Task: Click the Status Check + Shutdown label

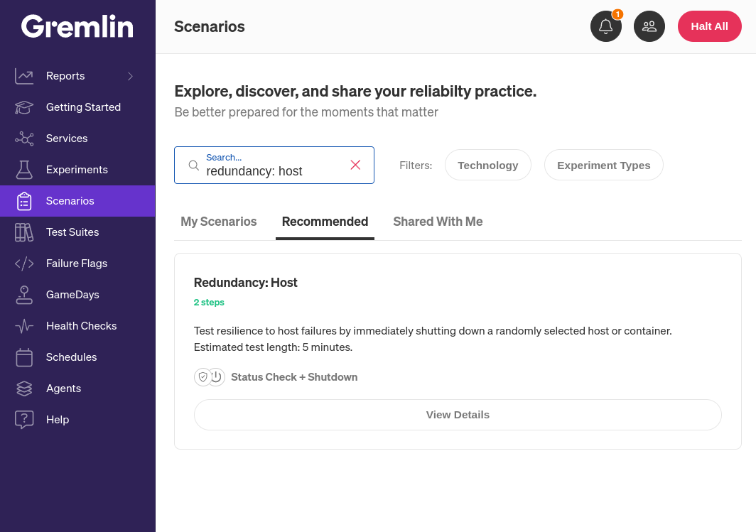Action: point(294,377)
